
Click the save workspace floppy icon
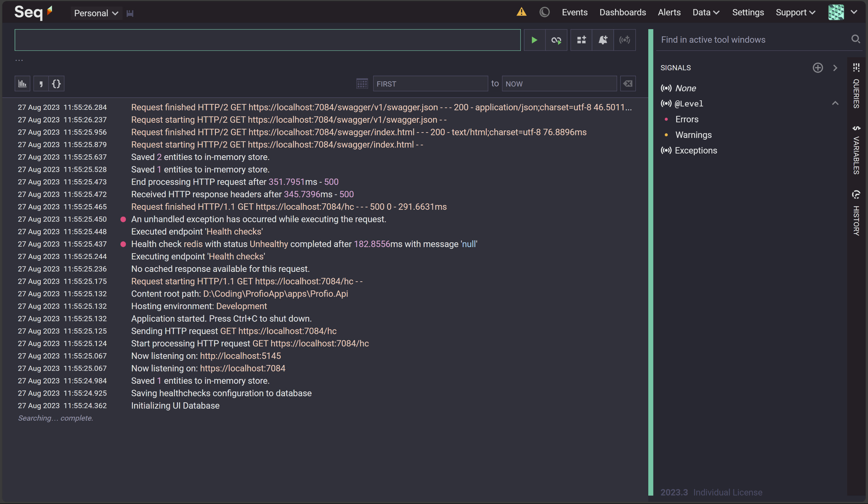130,14
